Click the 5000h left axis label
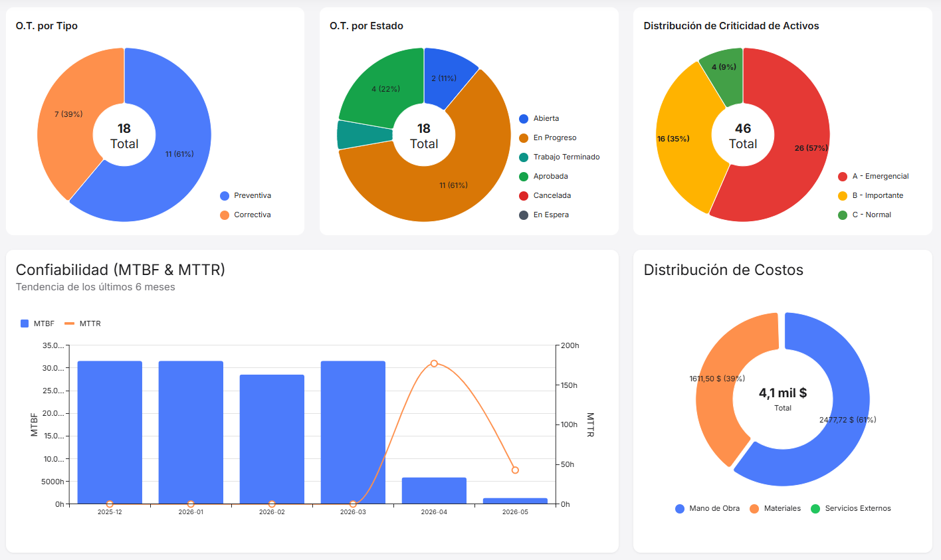This screenshot has width=941, height=560. [x=52, y=482]
